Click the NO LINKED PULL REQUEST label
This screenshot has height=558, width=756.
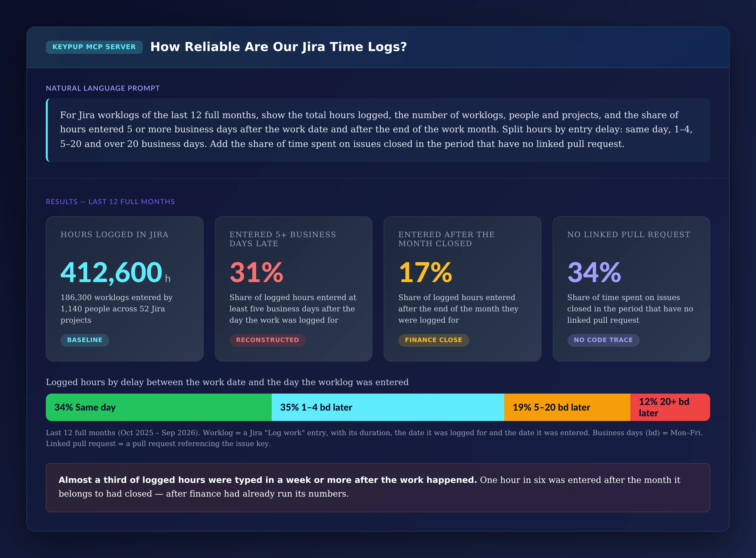pos(628,234)
